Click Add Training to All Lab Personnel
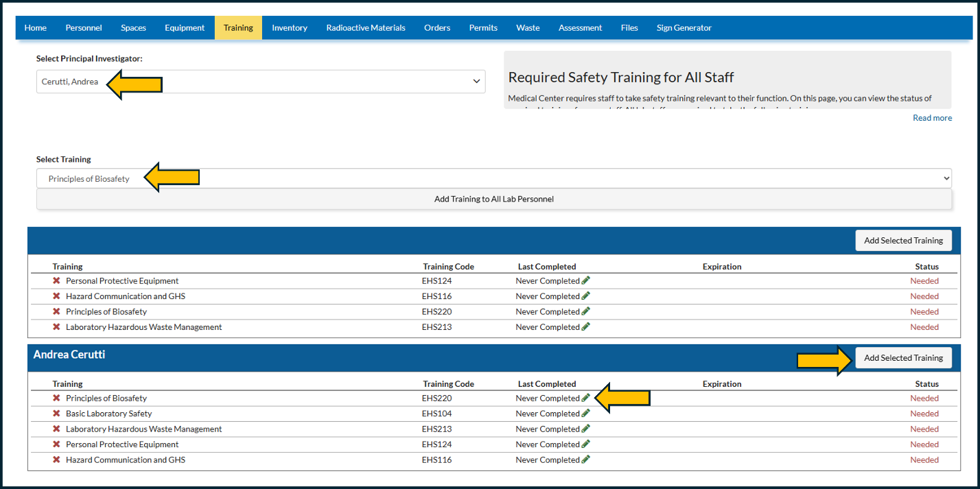The width and height of the screenshot is (980, 489). point(494,199)
